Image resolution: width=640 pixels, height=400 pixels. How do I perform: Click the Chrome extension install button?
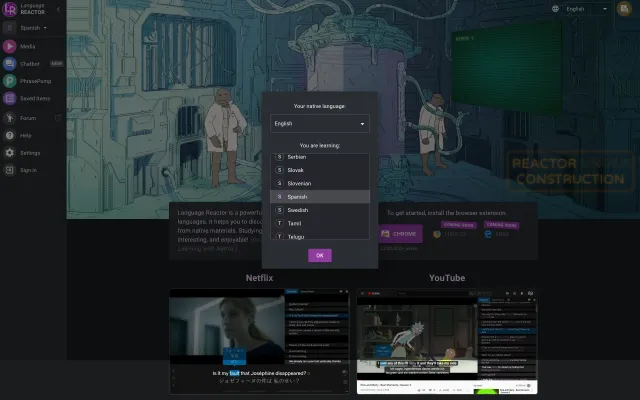pos(400,233)
